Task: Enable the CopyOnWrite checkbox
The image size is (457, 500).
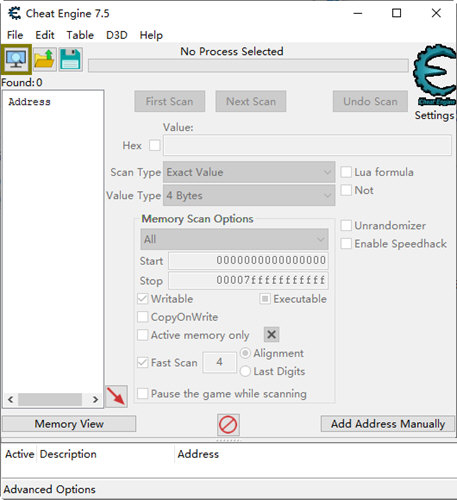Action: point(142,317)
